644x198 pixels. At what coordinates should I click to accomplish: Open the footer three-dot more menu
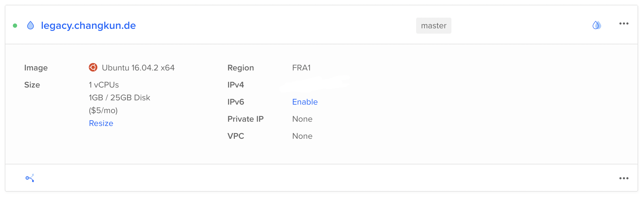pyautogui.click(x=624, y=178)
